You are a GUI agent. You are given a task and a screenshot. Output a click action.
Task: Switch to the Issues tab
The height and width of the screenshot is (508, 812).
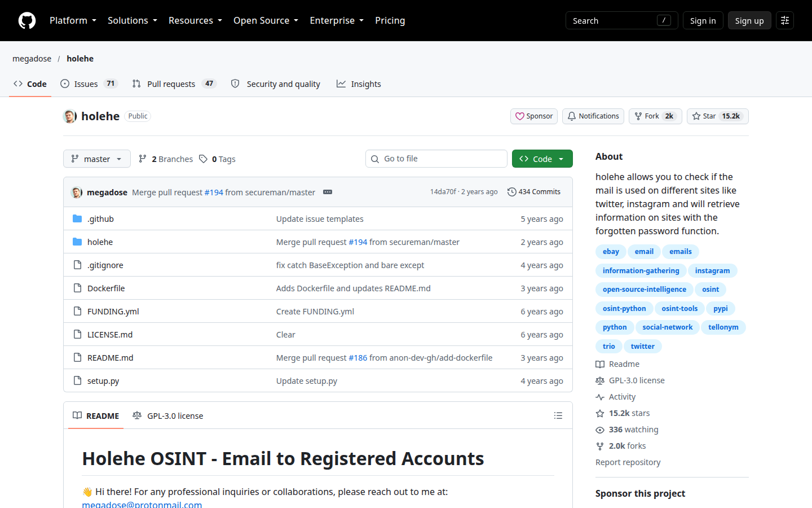pyautogui.click(x=89, y=84)
